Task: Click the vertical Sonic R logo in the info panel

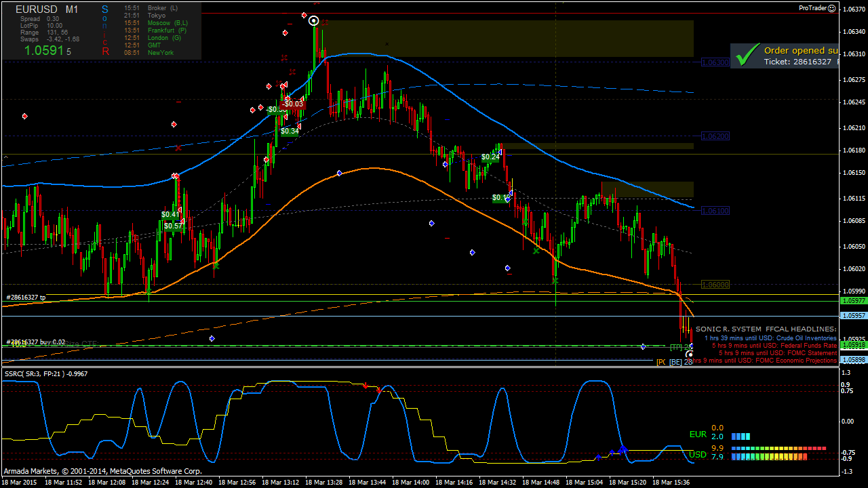Action: [105, 30]
